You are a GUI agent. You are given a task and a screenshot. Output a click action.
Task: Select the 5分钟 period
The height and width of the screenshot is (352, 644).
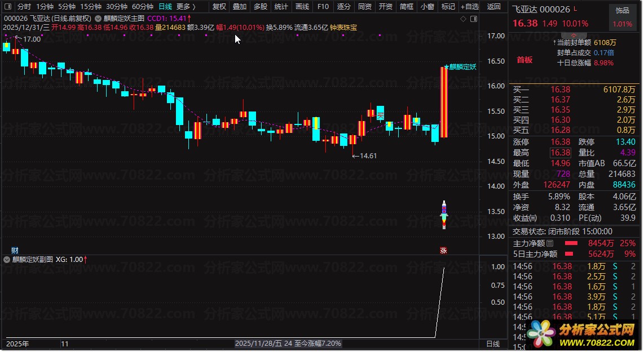click(67, 7)
